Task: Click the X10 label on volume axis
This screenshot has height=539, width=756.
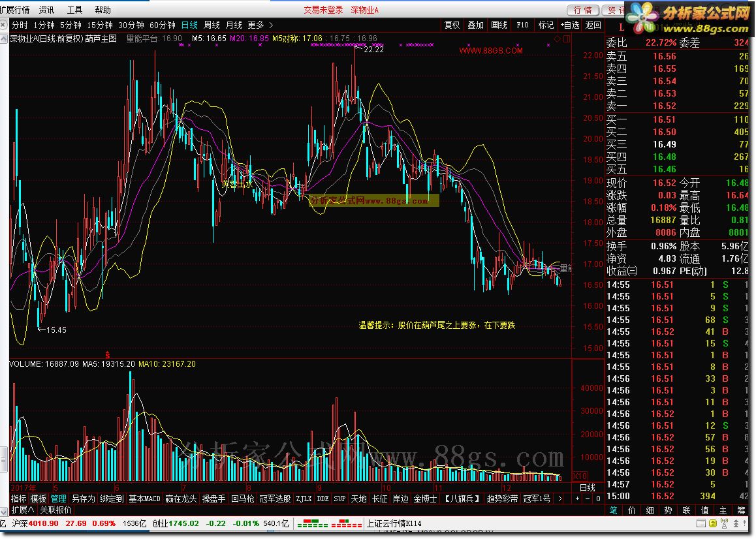Action: tap(580, 476)
